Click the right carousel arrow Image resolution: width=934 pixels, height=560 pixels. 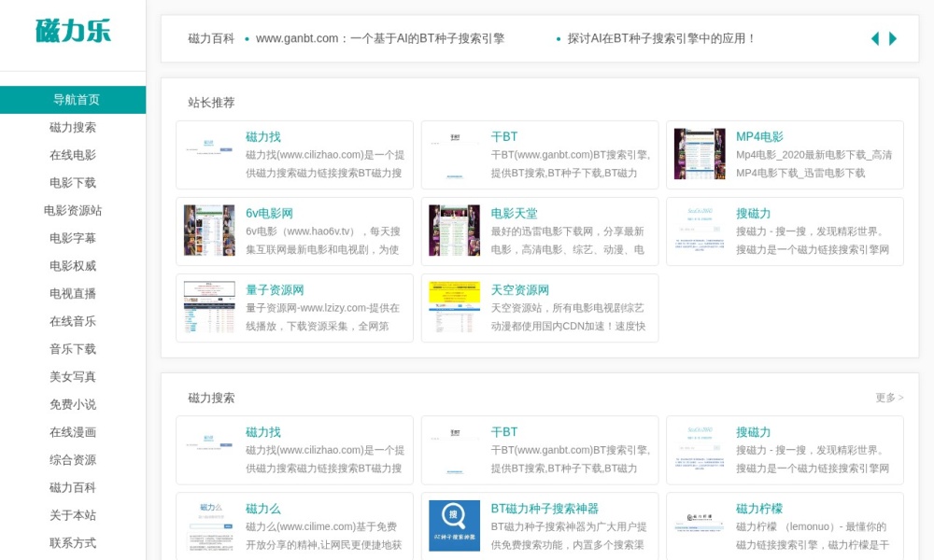click(891, 38)
